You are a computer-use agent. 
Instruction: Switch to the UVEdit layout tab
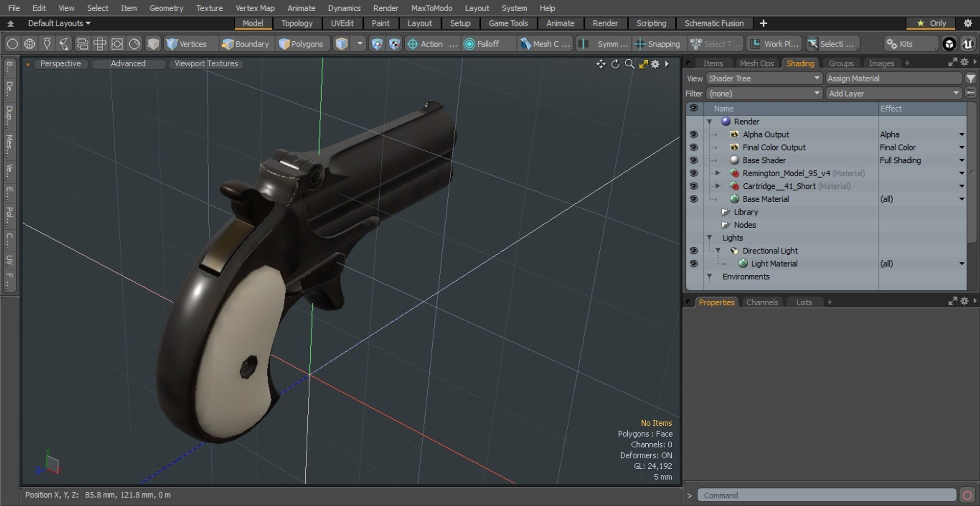tap(342, 23)
